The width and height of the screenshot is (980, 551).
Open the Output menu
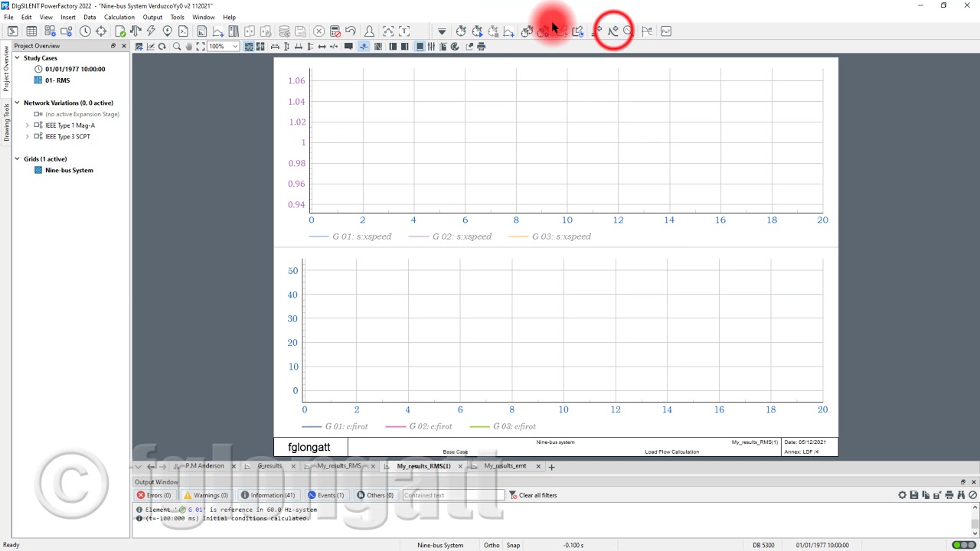click(x=152, y=17)
